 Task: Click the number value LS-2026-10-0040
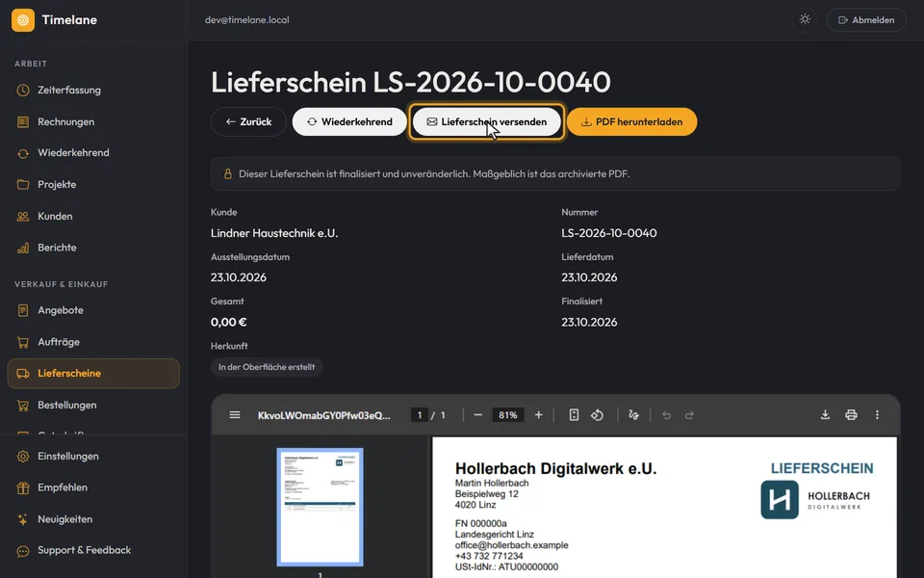608,233
